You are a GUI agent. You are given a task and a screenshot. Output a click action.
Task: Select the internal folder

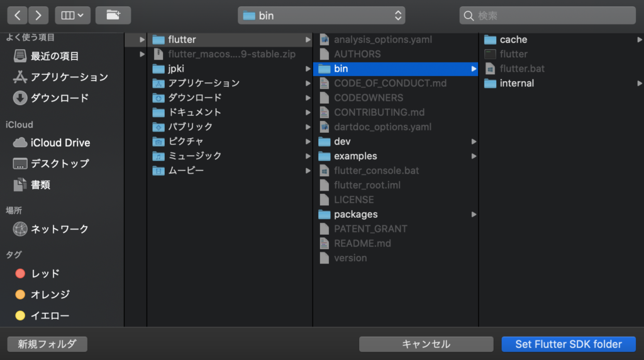(x=562, y=83)
